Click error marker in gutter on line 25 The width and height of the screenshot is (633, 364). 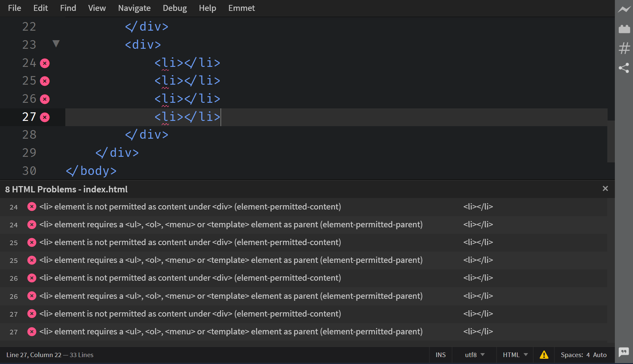[x=45, y=81]
